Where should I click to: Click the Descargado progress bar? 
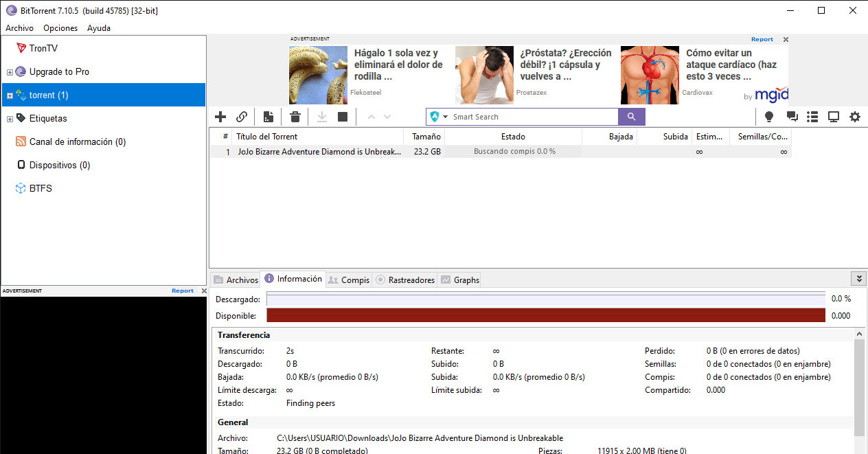546,299
